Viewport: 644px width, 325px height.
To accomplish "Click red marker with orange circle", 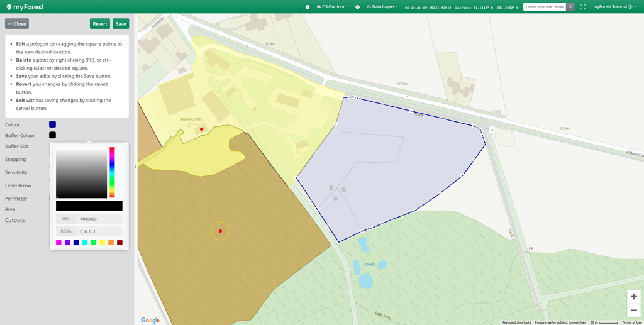I will 220,231.
